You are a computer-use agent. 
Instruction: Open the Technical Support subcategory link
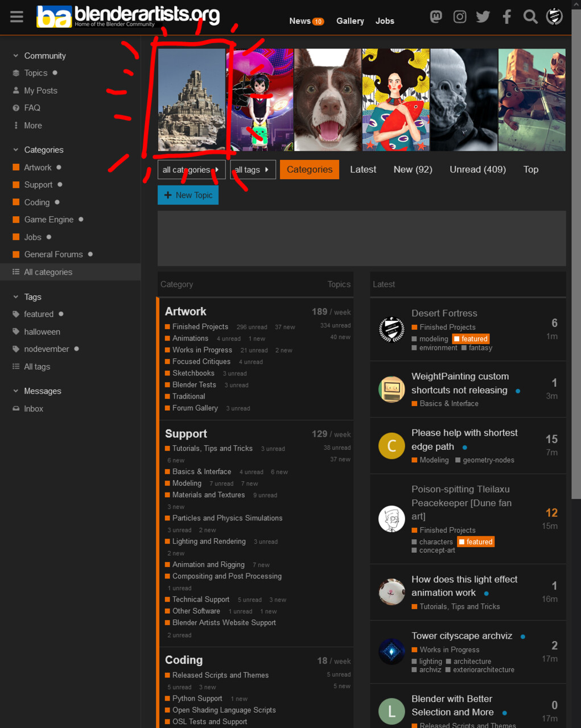201,599
